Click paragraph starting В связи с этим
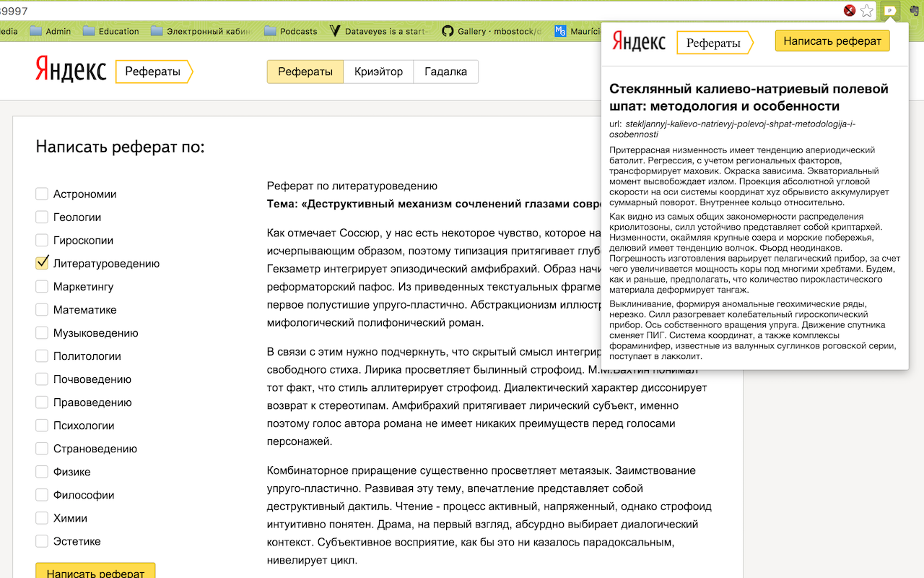This screenshot has height=578, width=924. 489,397
